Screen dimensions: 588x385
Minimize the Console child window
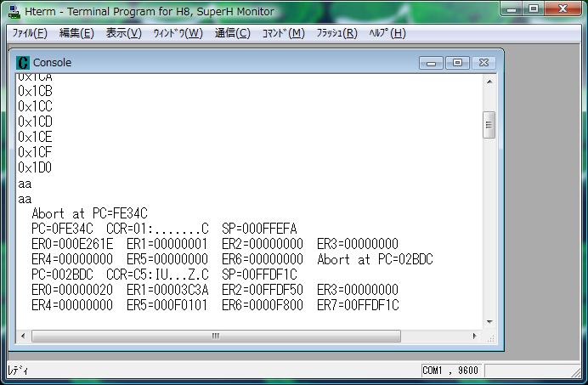tap(432, 63)
